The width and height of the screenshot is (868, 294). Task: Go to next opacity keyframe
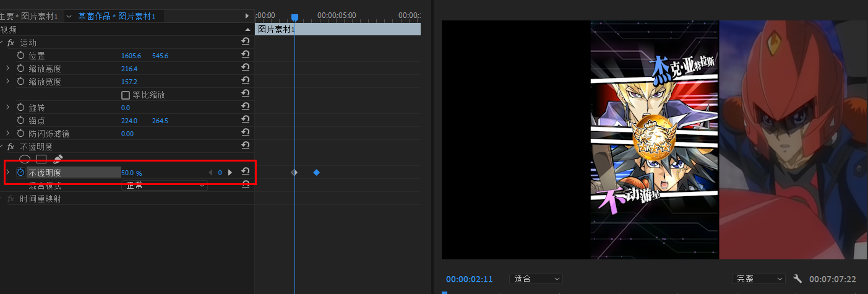[230, 172]
